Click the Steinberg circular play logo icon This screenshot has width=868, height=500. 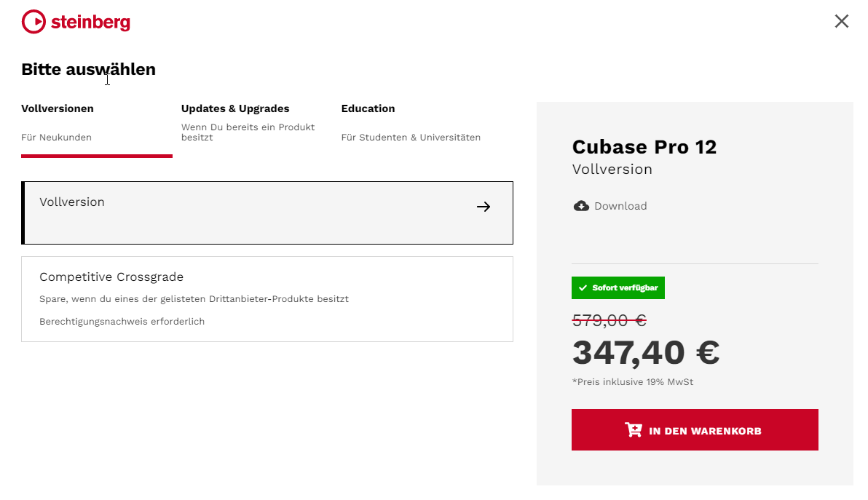(33, 22)
